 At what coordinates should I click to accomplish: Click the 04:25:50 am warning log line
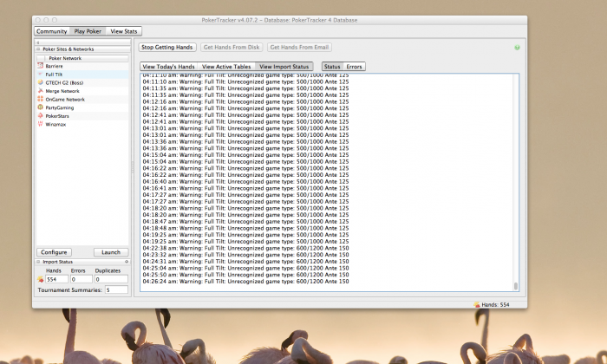pyautogui.click(x=245, y=275)
